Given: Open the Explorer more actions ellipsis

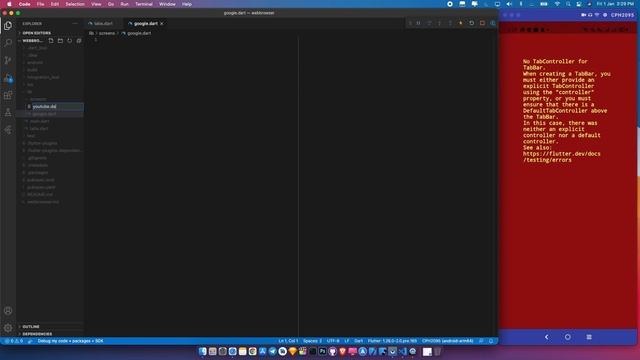Looking at the screenshot, I should [x=75, y=24].
